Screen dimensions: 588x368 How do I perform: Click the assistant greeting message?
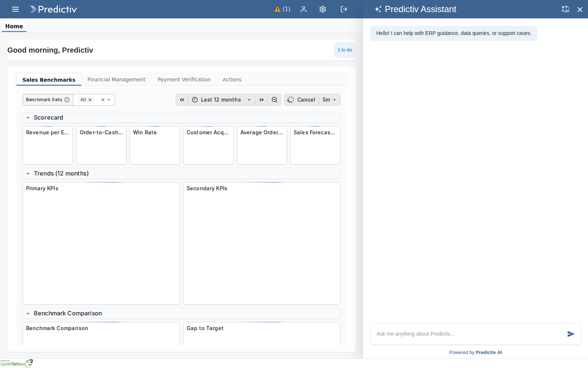point(454,33)
